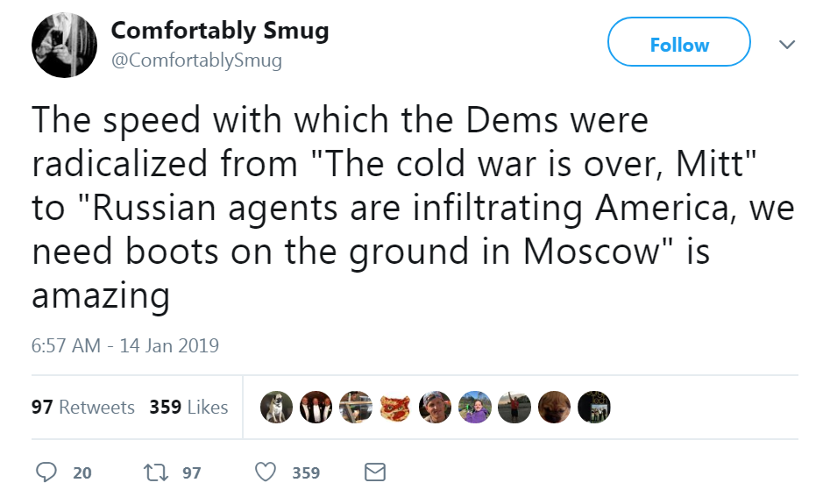This screenshot has height=504, width=823.
Task: Open the pug dog liker avatar
Action: click(x=277, y=407)
